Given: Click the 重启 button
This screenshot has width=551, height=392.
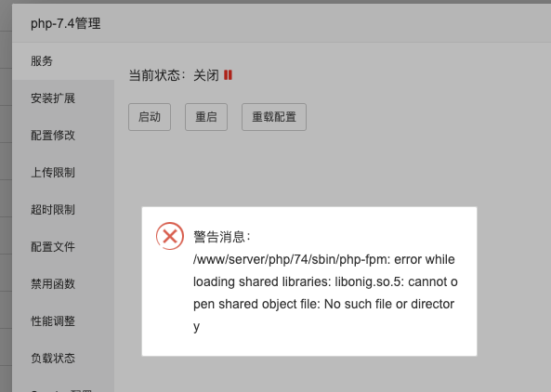Looking at the screenshot, I should [x=206, y=117].
